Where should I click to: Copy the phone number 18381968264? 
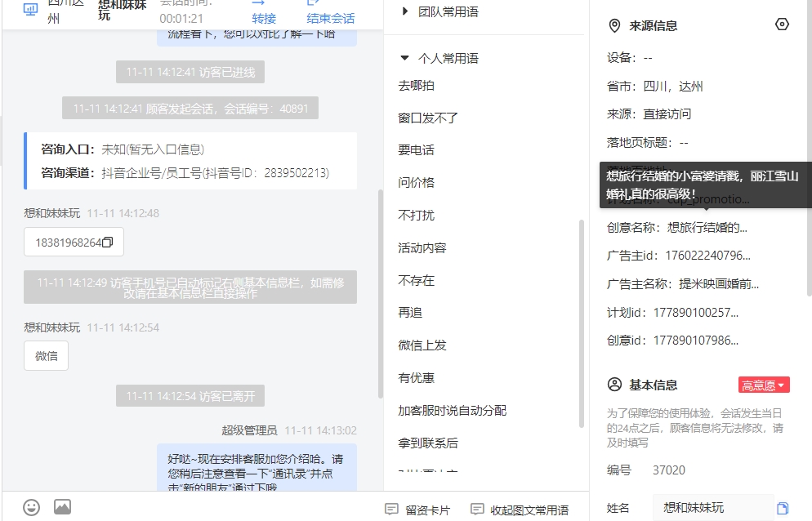[x=107, y=243]
